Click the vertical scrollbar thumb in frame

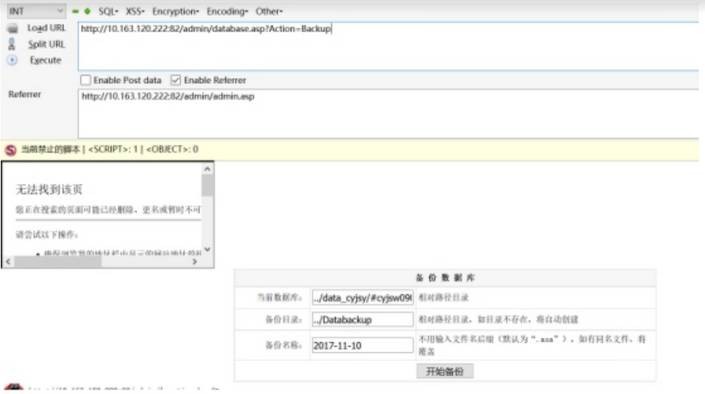click(x=207, y=186)
